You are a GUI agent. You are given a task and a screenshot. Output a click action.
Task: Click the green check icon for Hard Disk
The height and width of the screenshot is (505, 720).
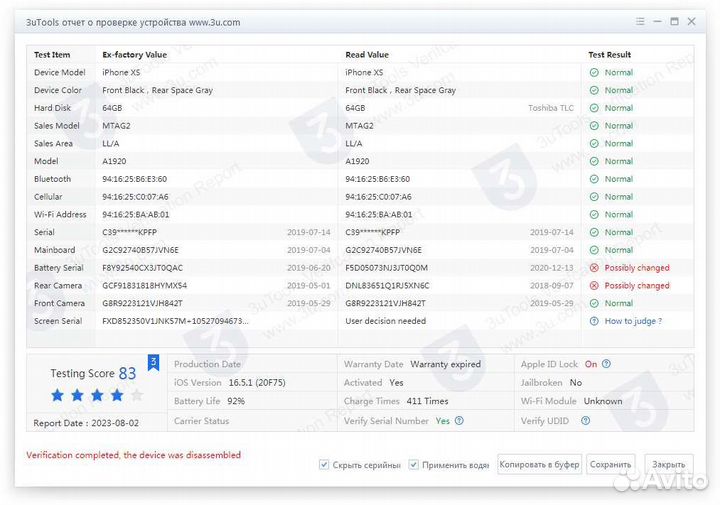[594, 108]
